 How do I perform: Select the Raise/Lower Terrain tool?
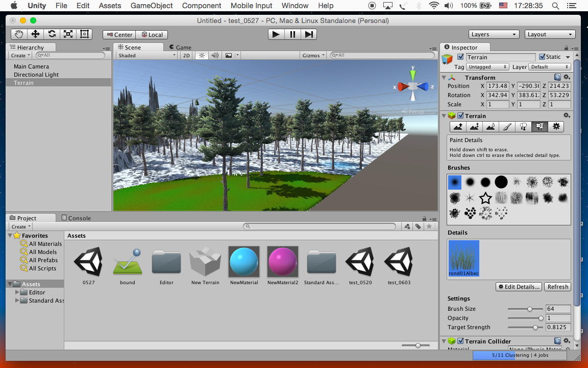pos(458,127)
